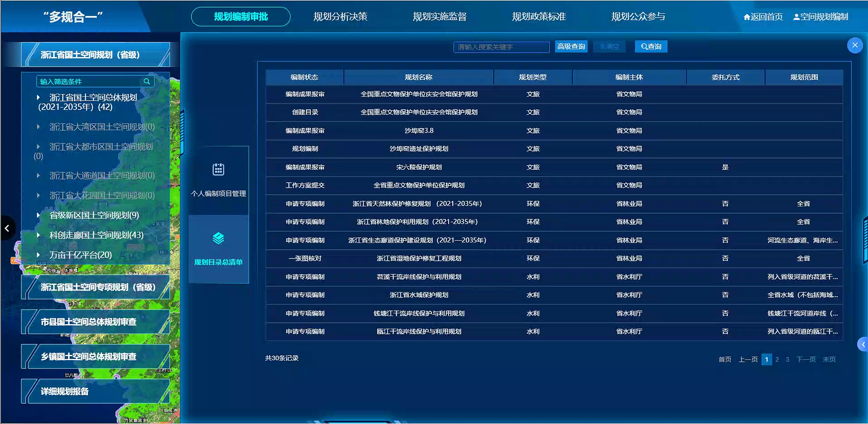
Task: Close the table panel with X icon
Action: [x=855, y=45]
